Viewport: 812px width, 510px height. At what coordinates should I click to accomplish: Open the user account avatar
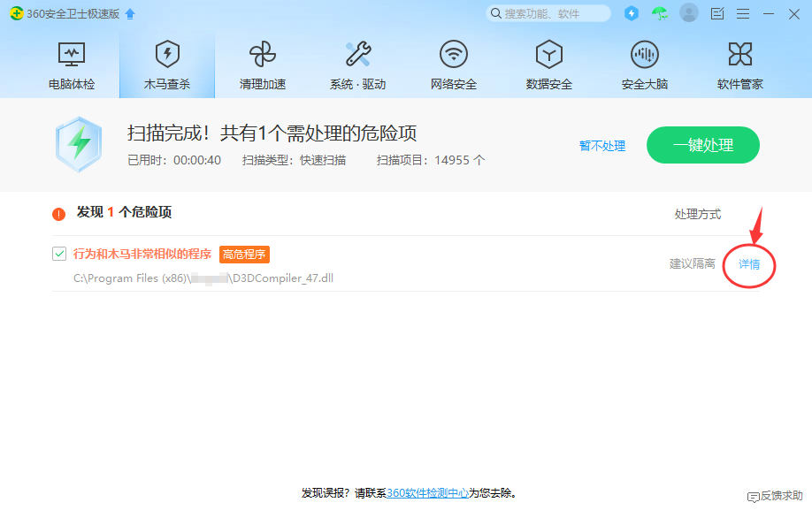(x=688, y=13)
